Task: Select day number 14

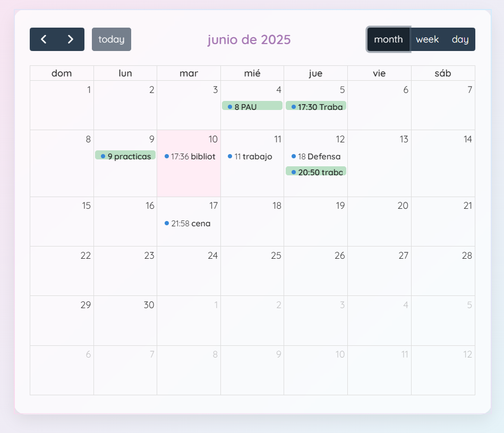Action: pyautogui.click(x=468, y=139)
